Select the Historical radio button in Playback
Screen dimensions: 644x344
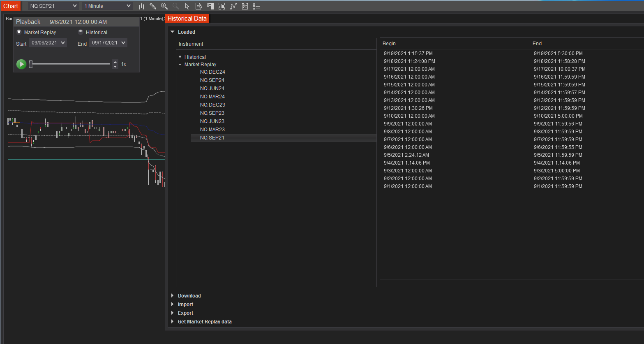81,32
